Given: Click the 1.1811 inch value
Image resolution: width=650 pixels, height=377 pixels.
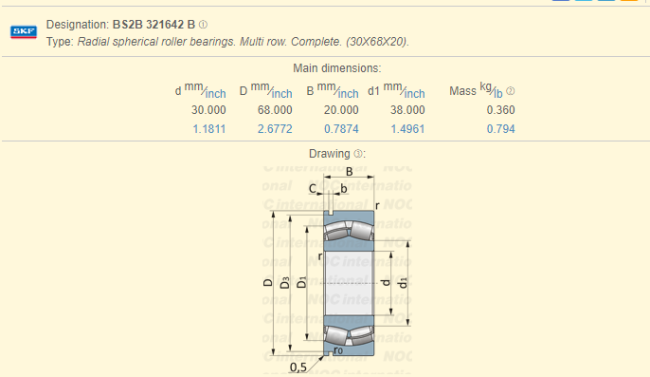Looking at the screenshot, I should [209, 129].
